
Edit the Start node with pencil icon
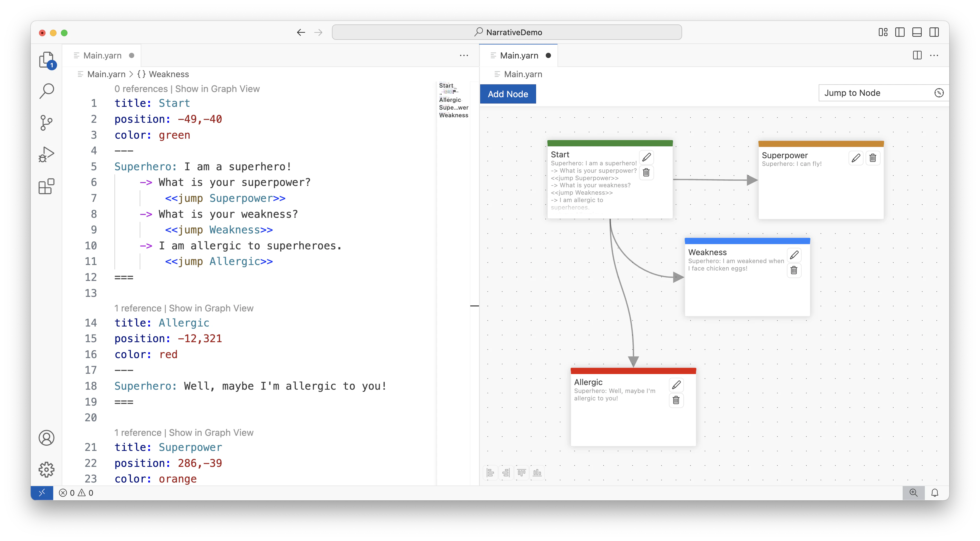[646, 157]
